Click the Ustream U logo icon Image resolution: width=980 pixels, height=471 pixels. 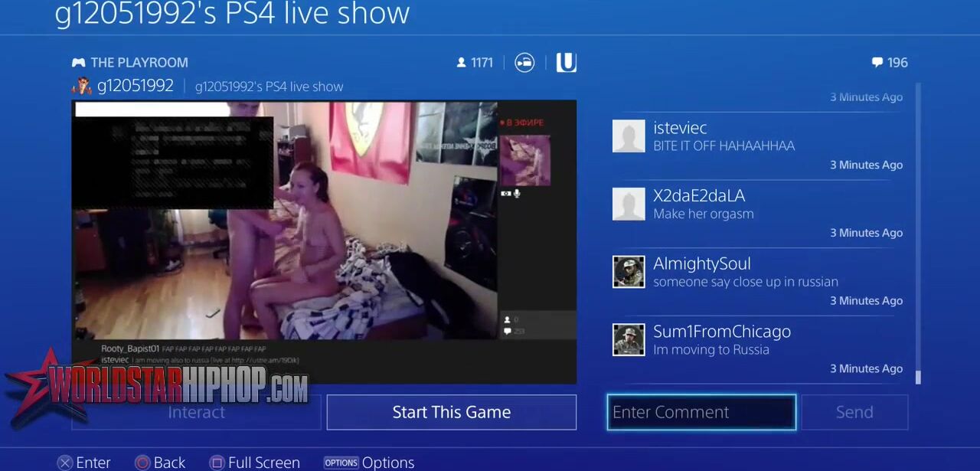tap(566, 63)
